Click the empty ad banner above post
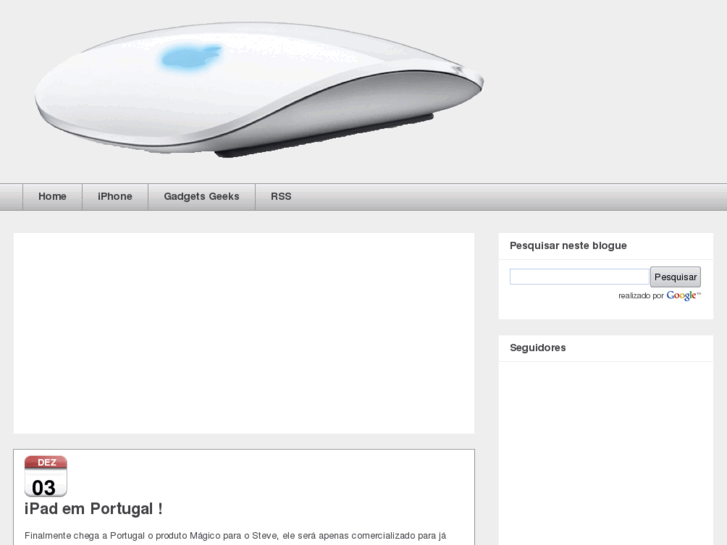The width and height of the screenshot is (727, 545). click(244, 333)
